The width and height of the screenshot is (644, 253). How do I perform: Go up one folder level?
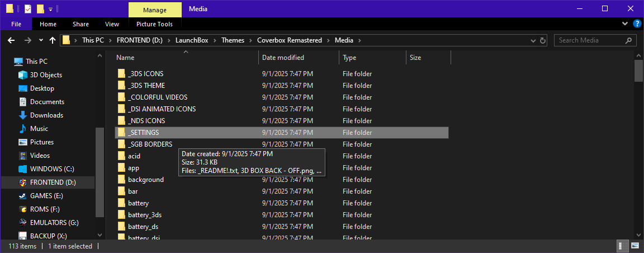pos(53,40)
